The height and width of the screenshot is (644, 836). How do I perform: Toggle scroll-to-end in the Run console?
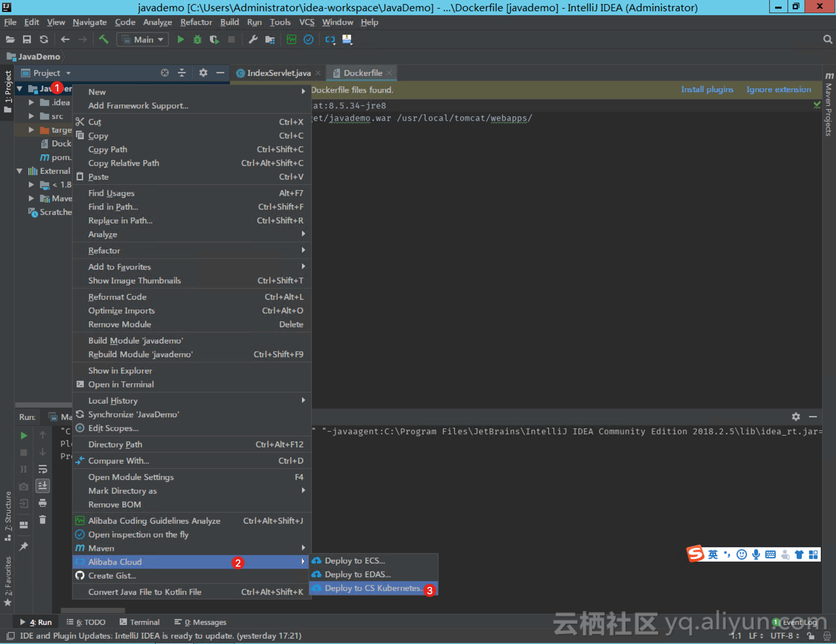pyautogui.click(x=42, y=486)
